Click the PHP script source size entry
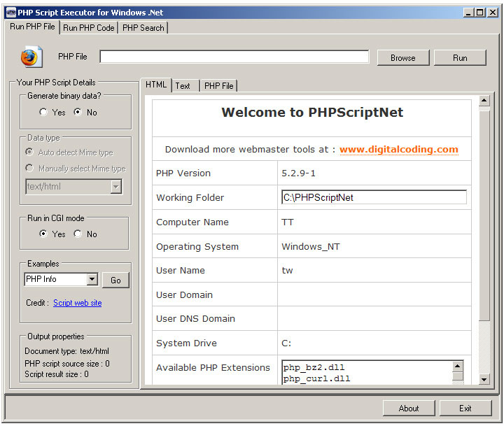Screen dimensions: 504x426 click(67, 364)
